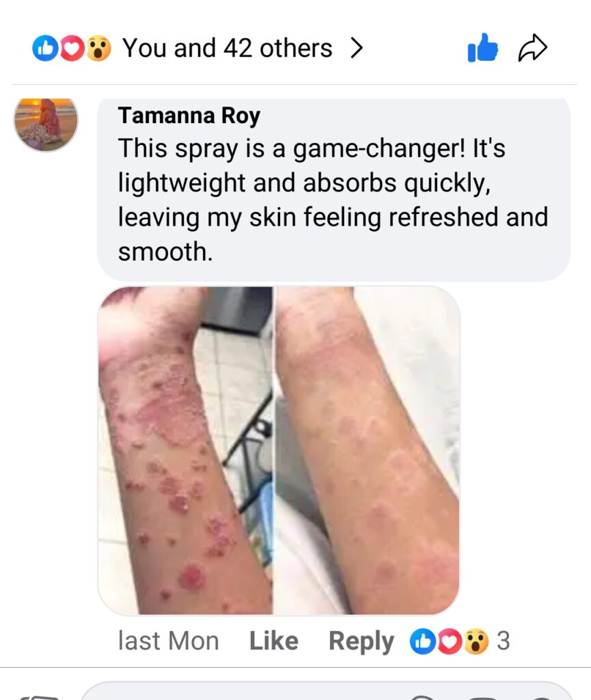Click the blue like reaction icon on the post
This screenshot has height=700, width=591.
(x=45, y=49)
